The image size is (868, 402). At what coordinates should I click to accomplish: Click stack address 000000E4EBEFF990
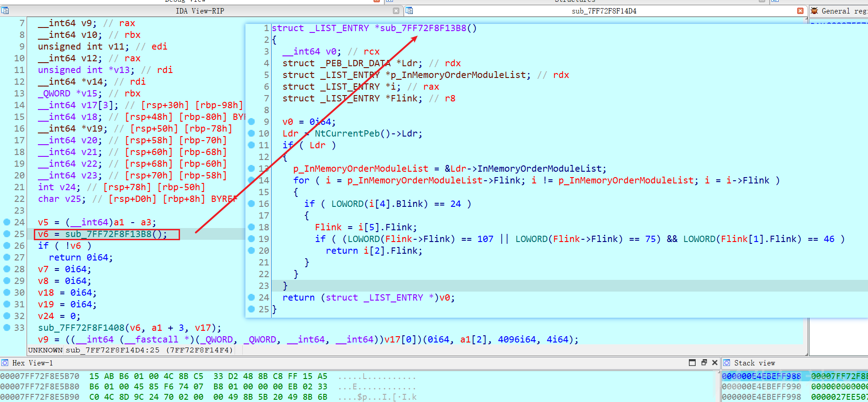point(762,387)
